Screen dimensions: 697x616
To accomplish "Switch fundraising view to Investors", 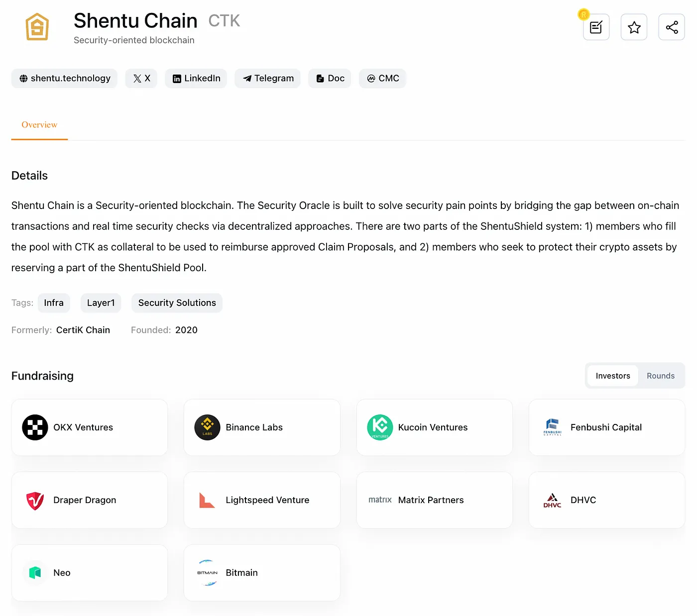I will pos(612,376).
